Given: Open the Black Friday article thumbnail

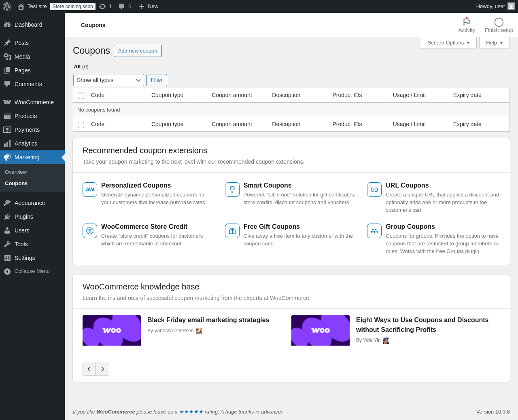Looking at the screenshot, I should click(x=112, y=330).
